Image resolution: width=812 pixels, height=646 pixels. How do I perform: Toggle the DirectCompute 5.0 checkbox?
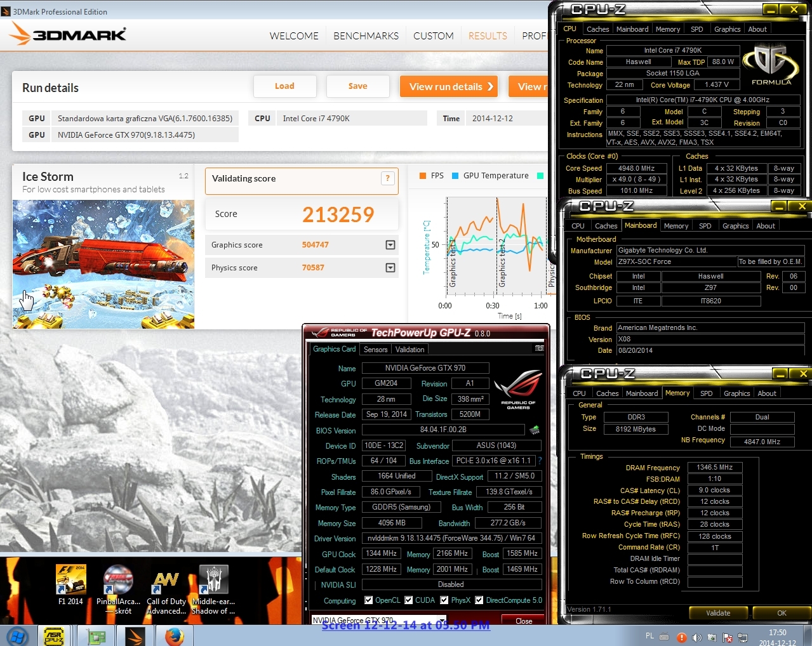point(479,600)
